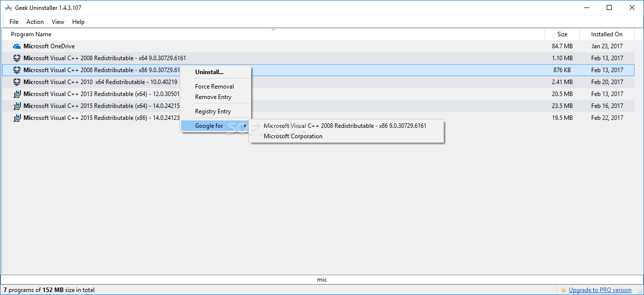The image size is (644, 295).
Task: Select Visual C++ 2008 Redistributable x64 9.0.30729.6161
Action: pos(318,58)
